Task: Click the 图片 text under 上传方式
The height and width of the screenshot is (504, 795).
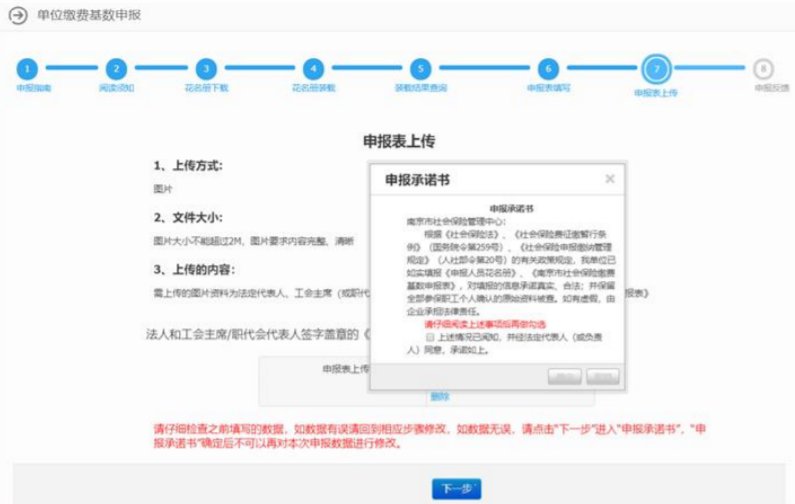Action: pyautogui.click(x=163, y=189)
